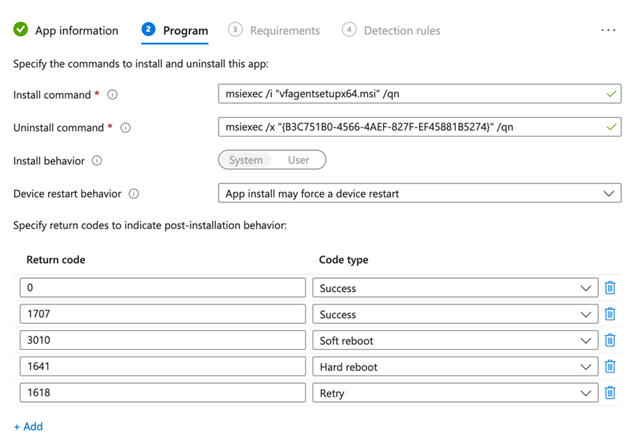Edit the return code 1707 field

pyautogui.click(x=163, y=314)
